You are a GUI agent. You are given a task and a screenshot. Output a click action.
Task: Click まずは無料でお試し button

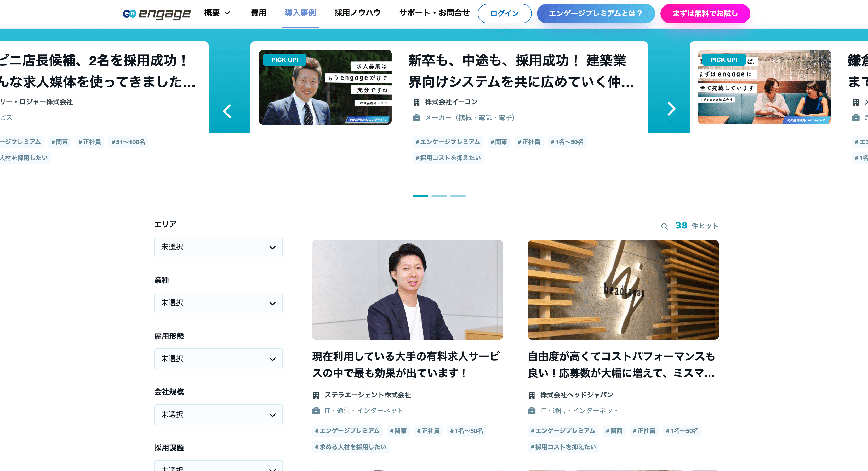point(705,14)
